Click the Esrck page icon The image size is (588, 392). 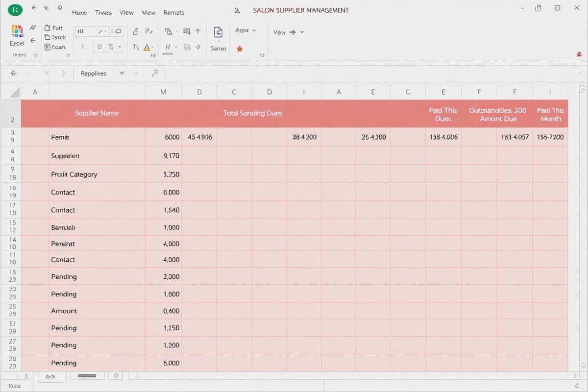(x=48, y=37)
